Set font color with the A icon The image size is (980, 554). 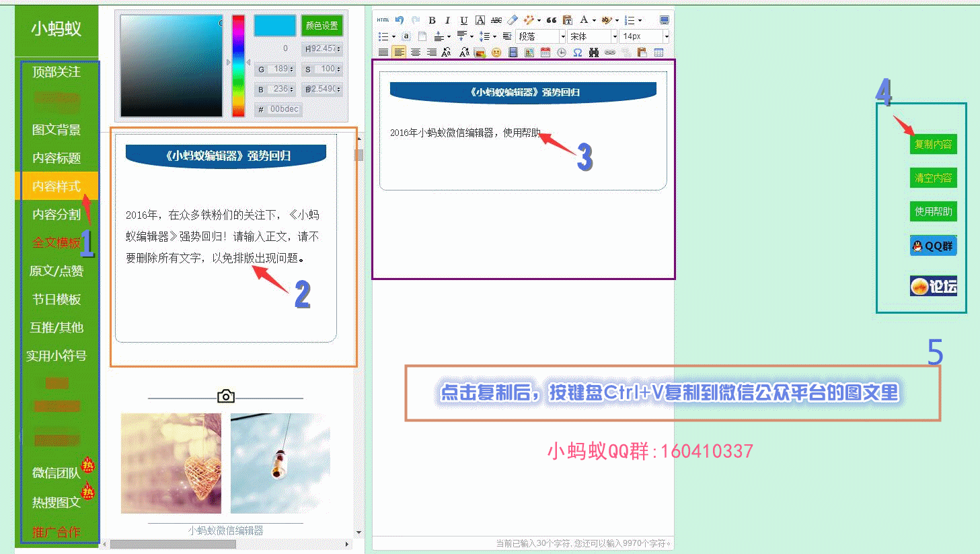click(584, 20)
